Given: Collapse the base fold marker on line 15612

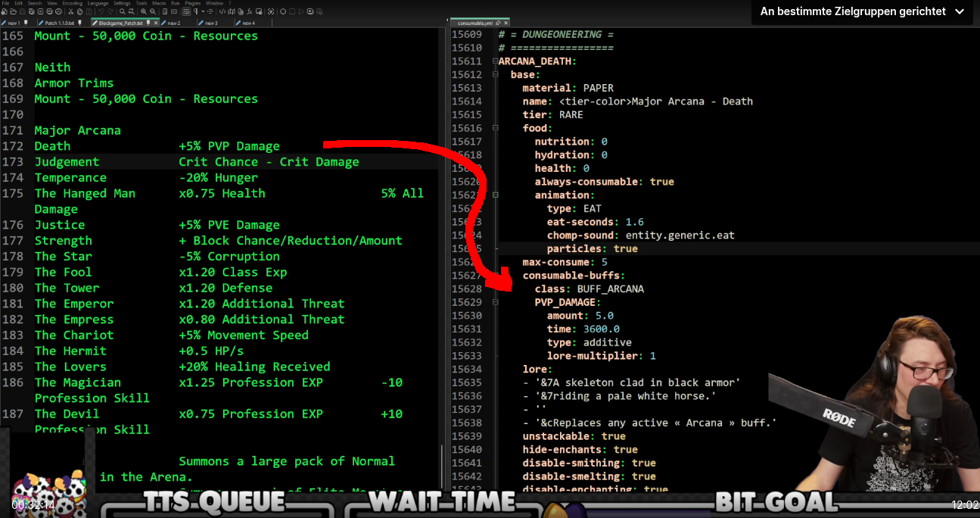Looking at the screenshot, I should [x=495, y=74].
